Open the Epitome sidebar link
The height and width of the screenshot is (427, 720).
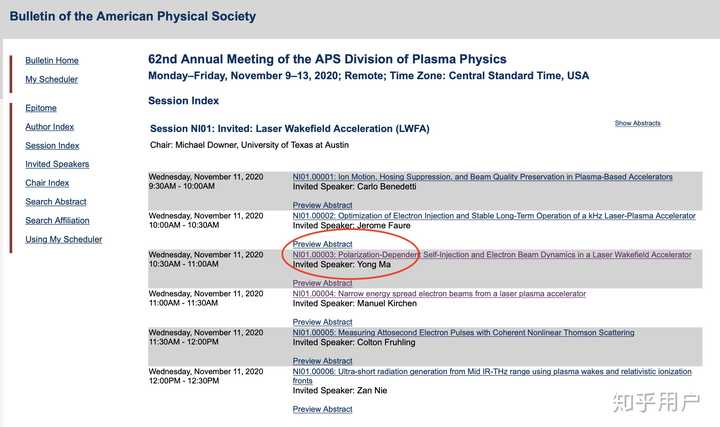(x=41, y=108)
